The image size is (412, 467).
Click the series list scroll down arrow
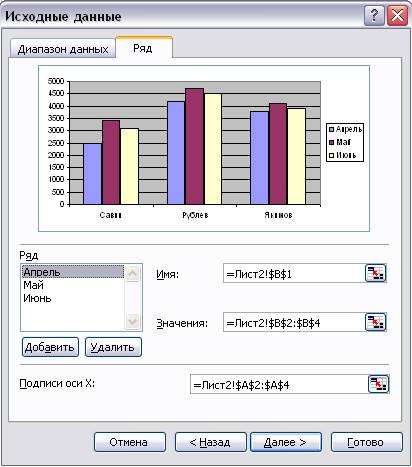(x=133, y=321)
